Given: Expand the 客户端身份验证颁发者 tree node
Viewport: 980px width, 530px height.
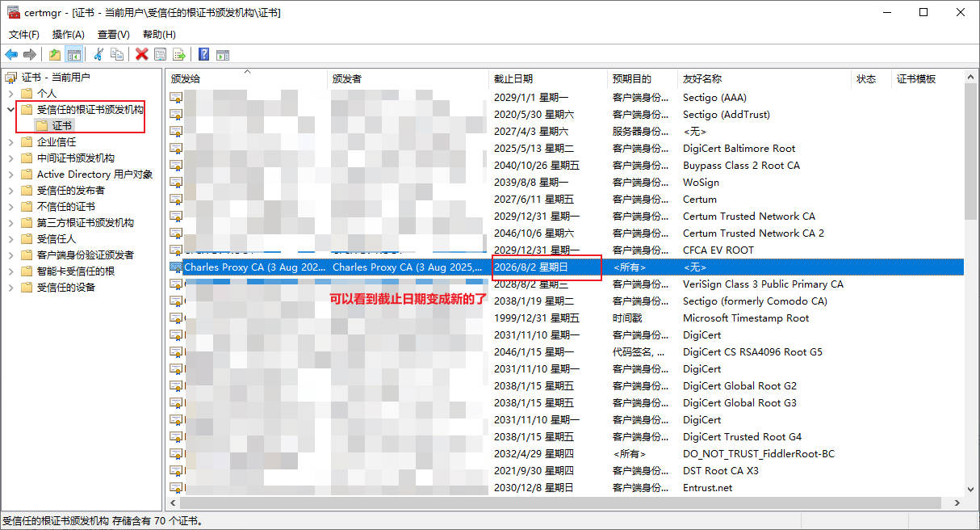Looking at the screenshot, I should click(x=10, y=255).
